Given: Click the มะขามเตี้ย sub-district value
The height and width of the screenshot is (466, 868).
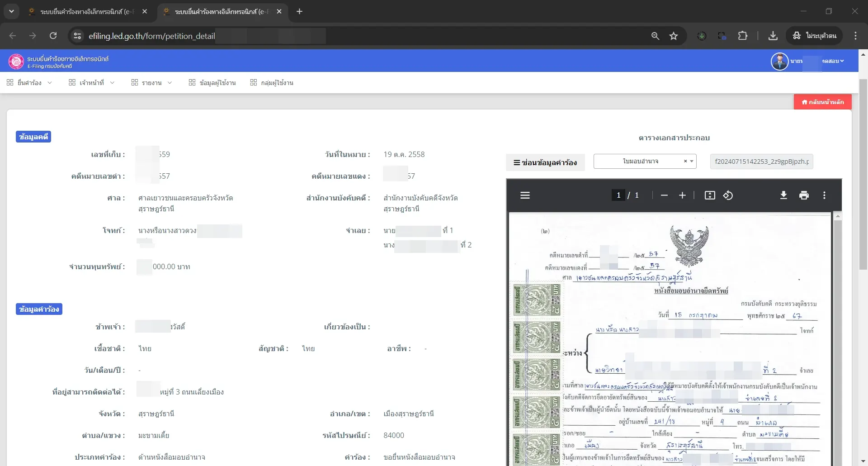Looking at the screenshot, I should click(154, 435).
